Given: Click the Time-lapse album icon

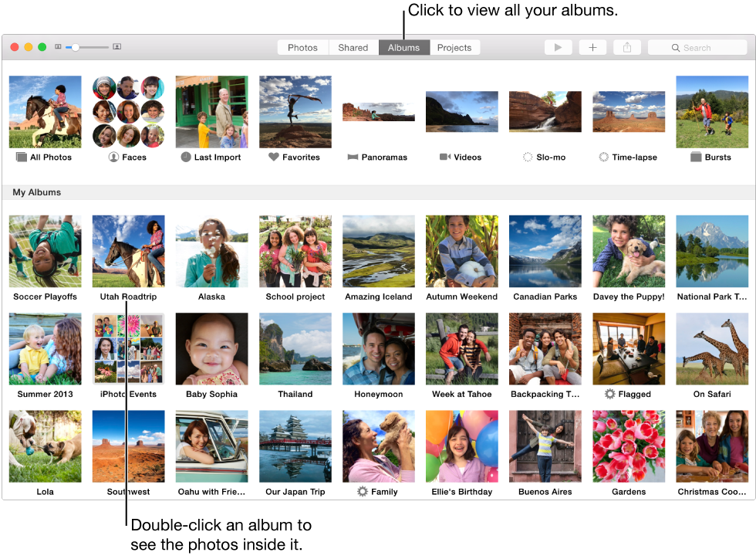Looking at the screenshot, I should click(x=603, y=157).
